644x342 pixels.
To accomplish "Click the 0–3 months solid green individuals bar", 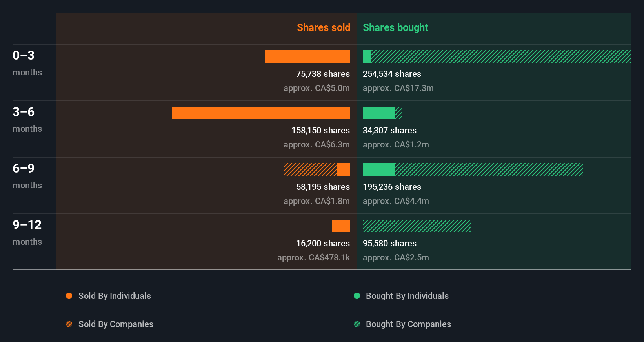I will pos(367,56).
